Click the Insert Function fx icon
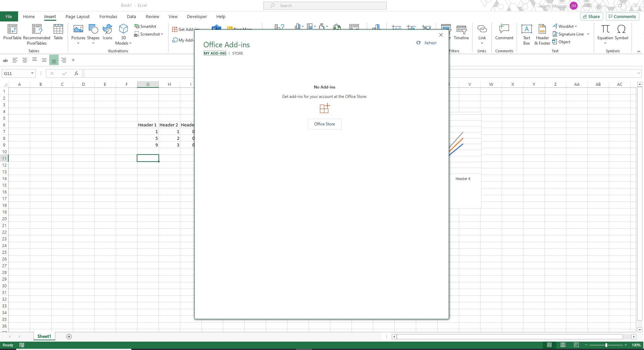Viewport: 644px width, 350px height. coord(76,73)
